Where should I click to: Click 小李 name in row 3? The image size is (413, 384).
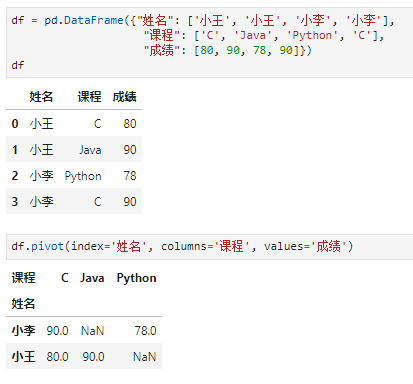pos(41,202)
